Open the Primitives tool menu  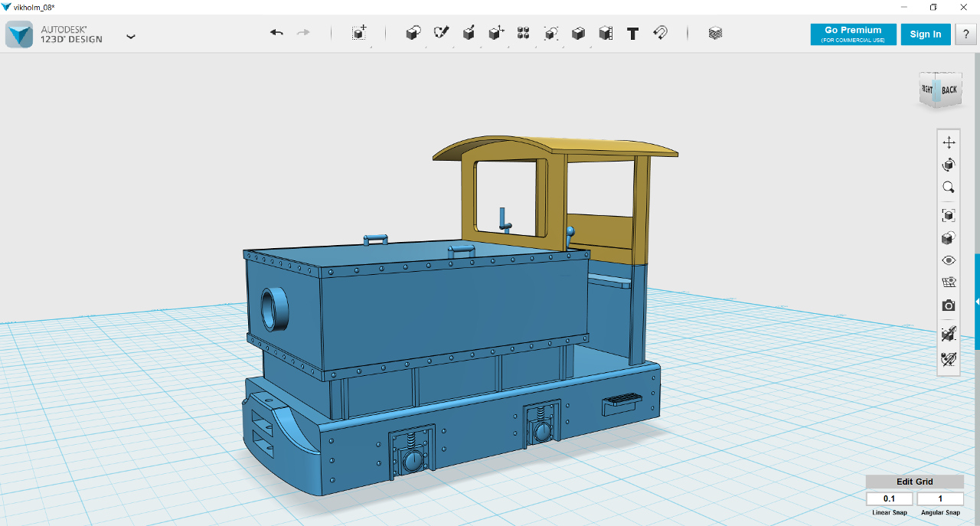click(413, 33)
